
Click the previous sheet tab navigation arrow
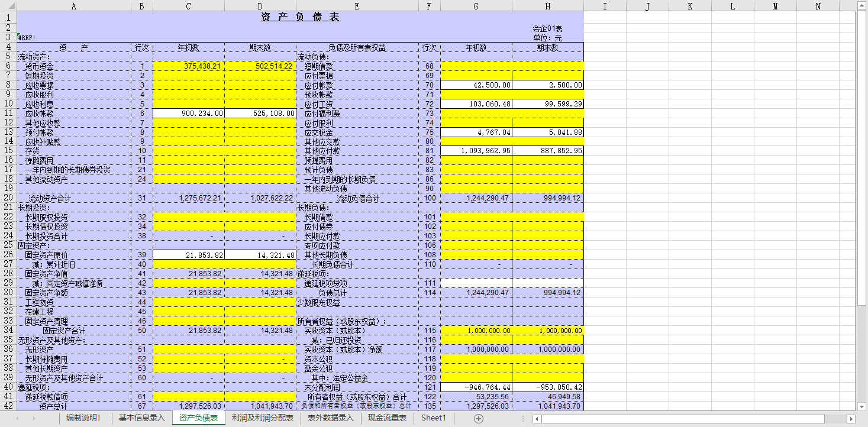click(17, 419)
